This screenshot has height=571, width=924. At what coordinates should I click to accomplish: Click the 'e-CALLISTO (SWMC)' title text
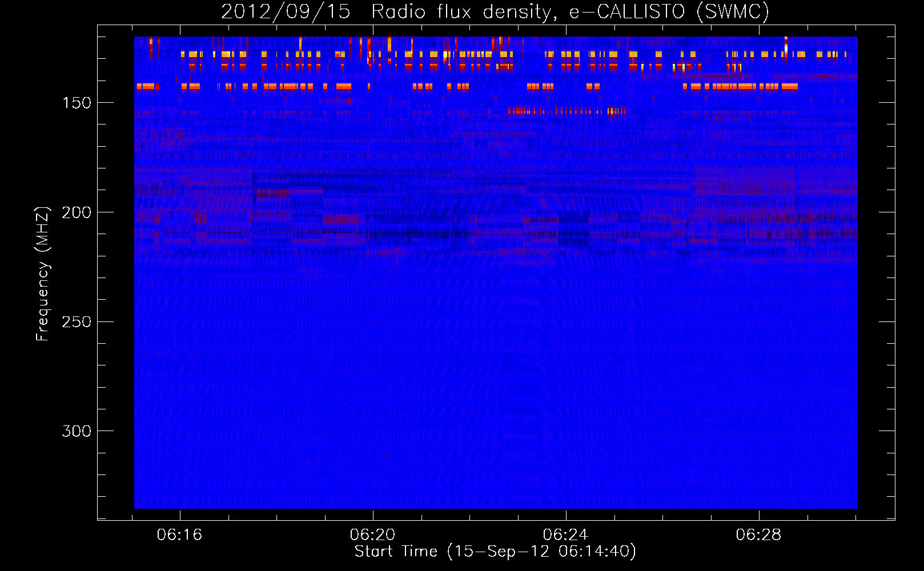pos(669,12)
